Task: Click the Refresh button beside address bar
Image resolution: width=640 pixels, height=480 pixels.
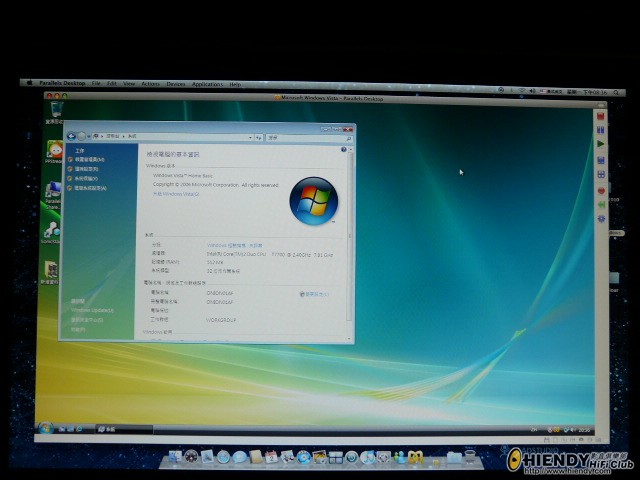Action: [259, 138]
